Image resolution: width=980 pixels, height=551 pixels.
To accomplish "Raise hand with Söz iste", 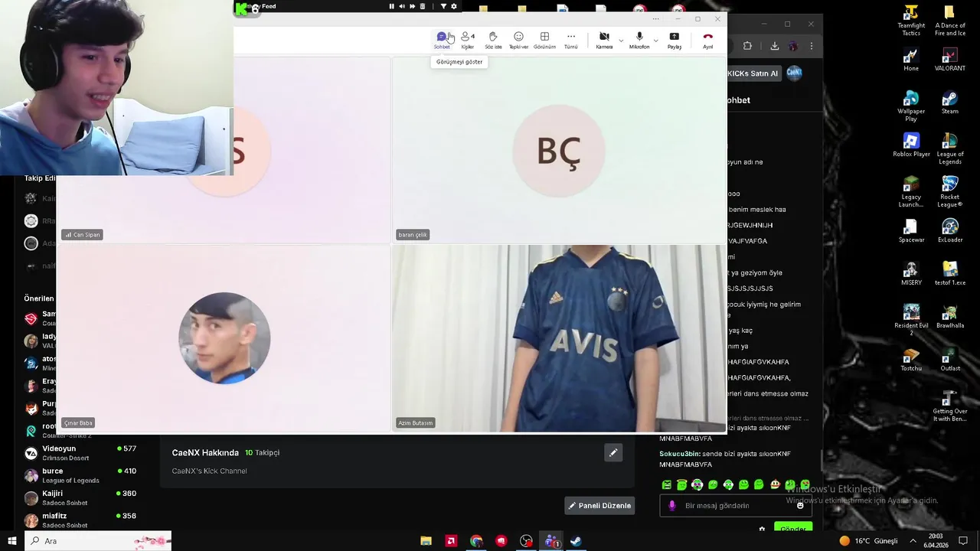I will (x=493, y=40).
